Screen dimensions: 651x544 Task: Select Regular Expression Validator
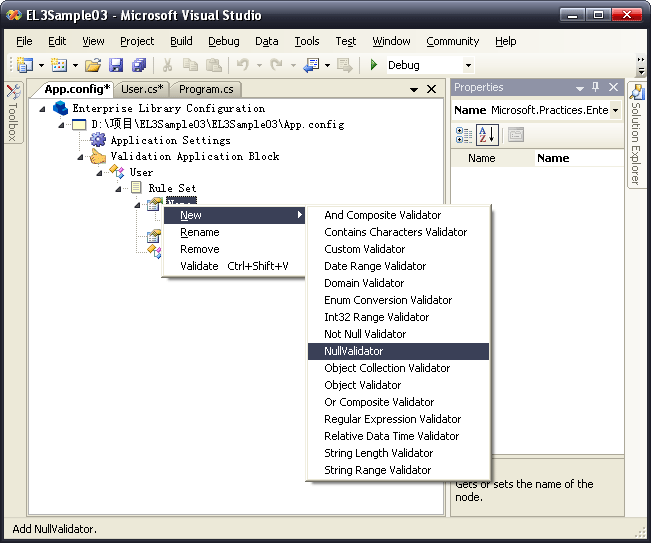point(398,419)
